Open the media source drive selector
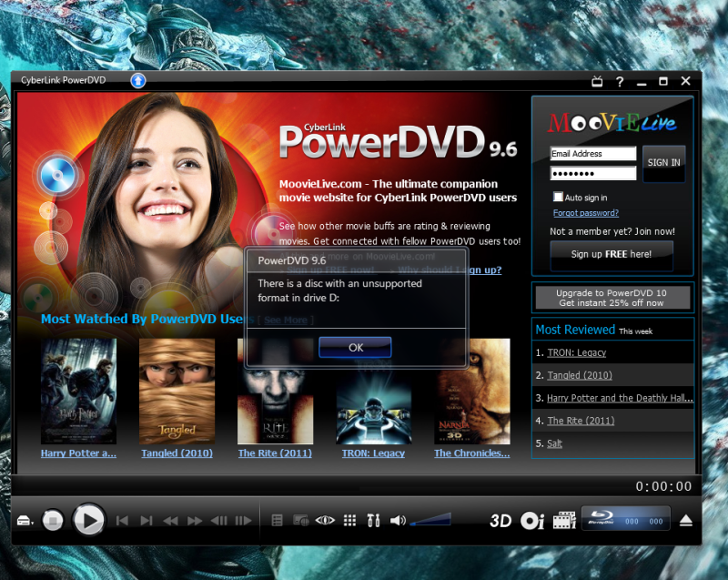728x580 pixels. (x=25, y=521)
